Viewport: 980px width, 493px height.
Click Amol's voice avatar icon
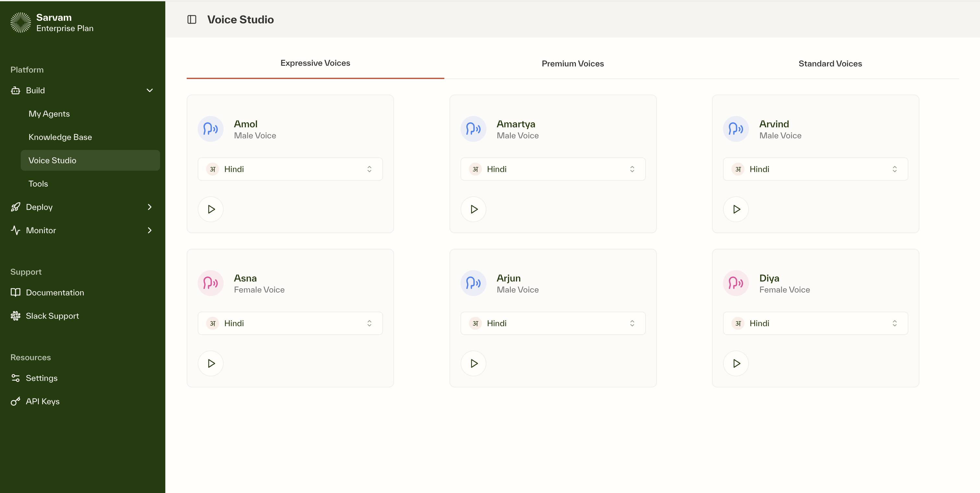[210, 129]
